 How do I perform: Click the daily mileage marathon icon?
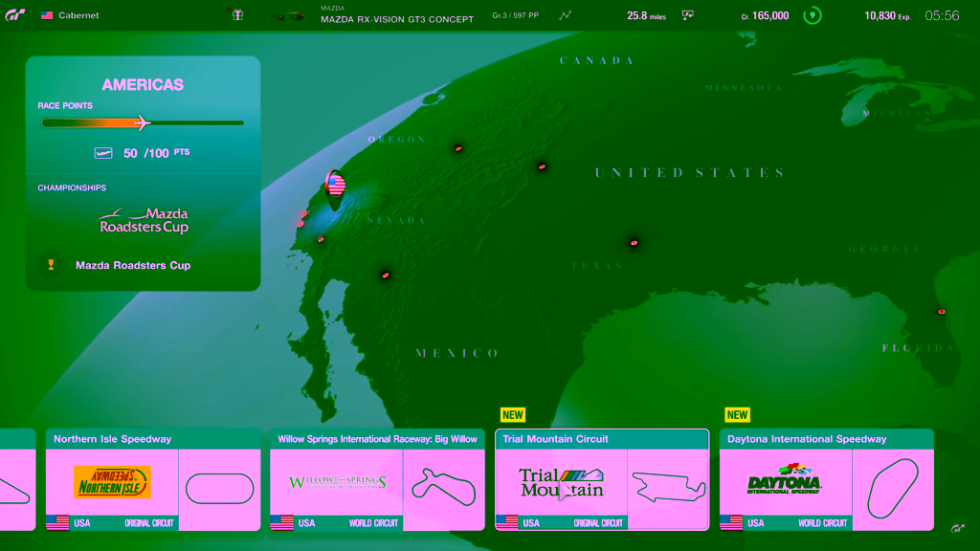pos(687,15)
